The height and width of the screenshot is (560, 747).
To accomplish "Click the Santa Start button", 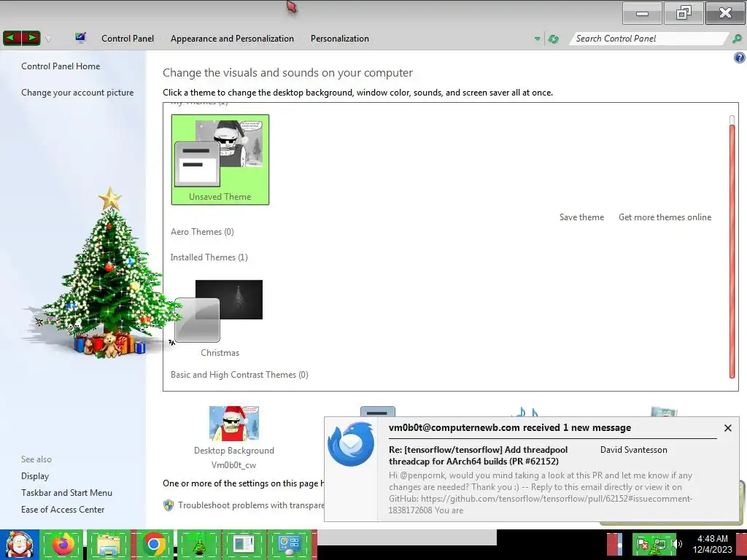I will (x=19, y=545).
